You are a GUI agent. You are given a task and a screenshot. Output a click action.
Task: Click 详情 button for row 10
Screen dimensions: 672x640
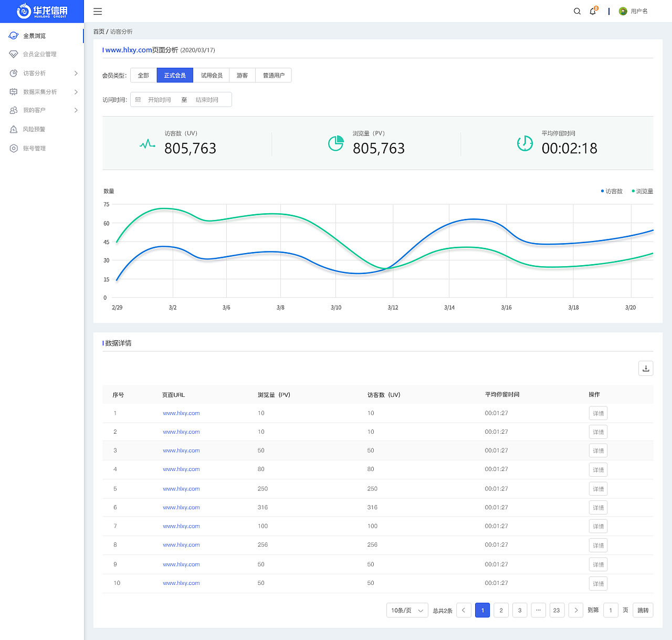pos(598,583)
